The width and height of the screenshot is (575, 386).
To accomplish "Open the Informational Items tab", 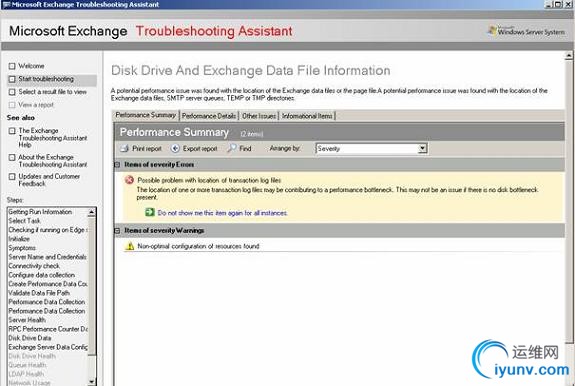I will [x=307, y=116].
